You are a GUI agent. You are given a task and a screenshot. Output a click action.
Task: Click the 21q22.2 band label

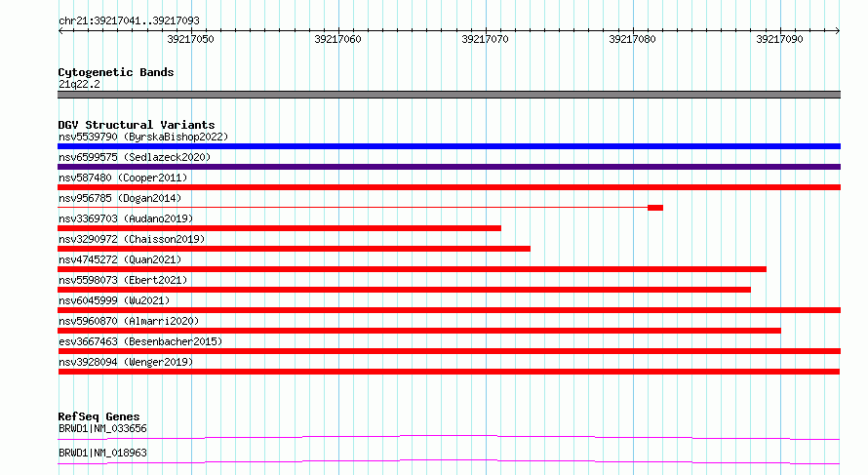[79, 84]
